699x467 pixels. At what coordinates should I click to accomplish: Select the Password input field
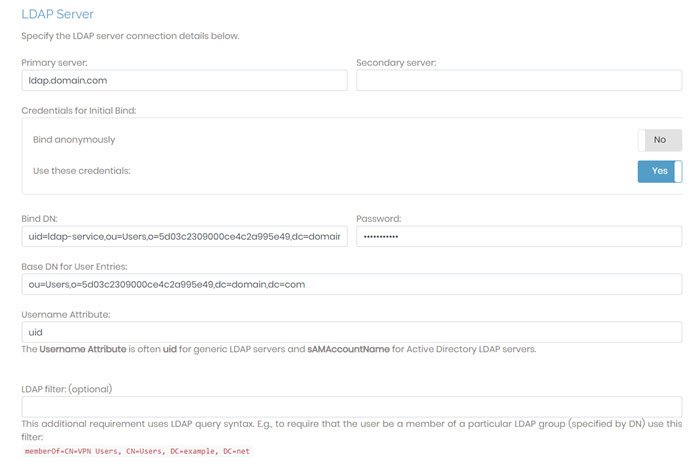pyautogui.click(x=519, y=236)
